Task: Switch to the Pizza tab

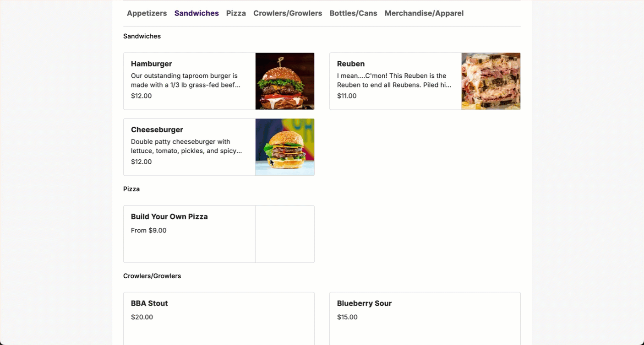Action: coord(236,13)
